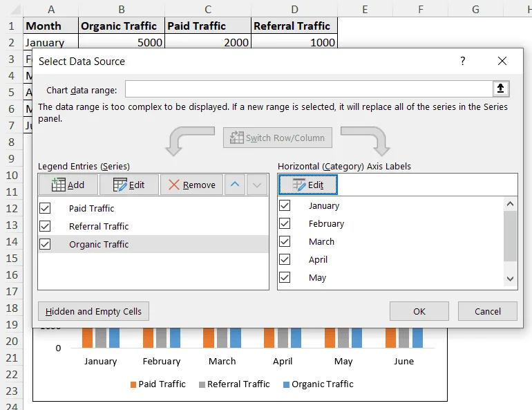532x410 pixels.
Task: Select row 21 header
Action: point(12,357)
